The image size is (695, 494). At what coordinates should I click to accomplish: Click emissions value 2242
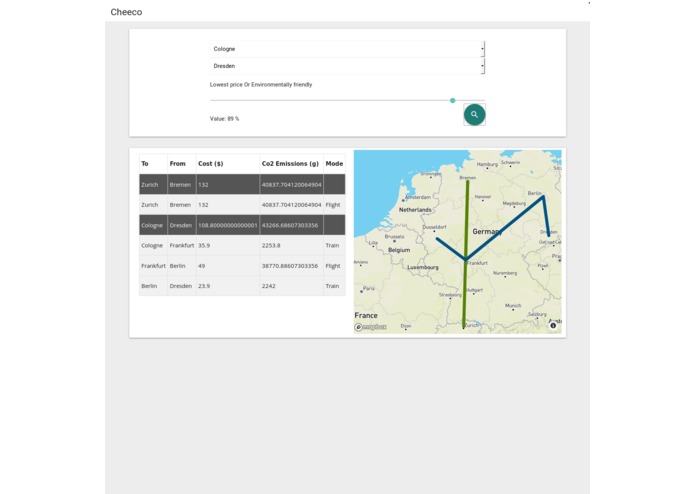pos(269,286)
